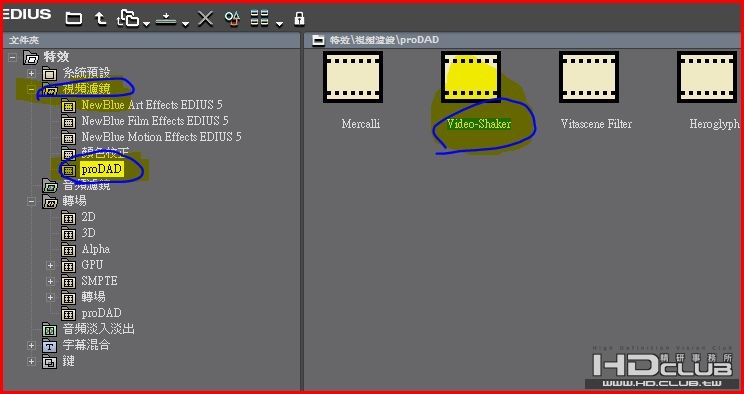Collapse the 視頻濾鏡 tree node
Viewport: 744px width, 394px height.
tap(31, 89)
